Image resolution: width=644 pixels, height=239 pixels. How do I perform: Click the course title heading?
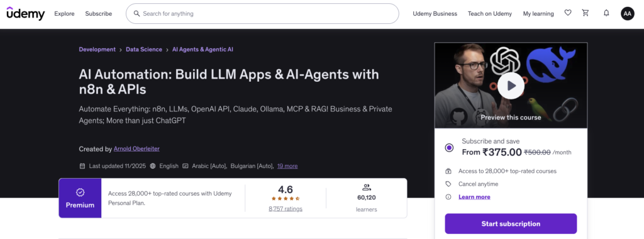tap(229, 82)
